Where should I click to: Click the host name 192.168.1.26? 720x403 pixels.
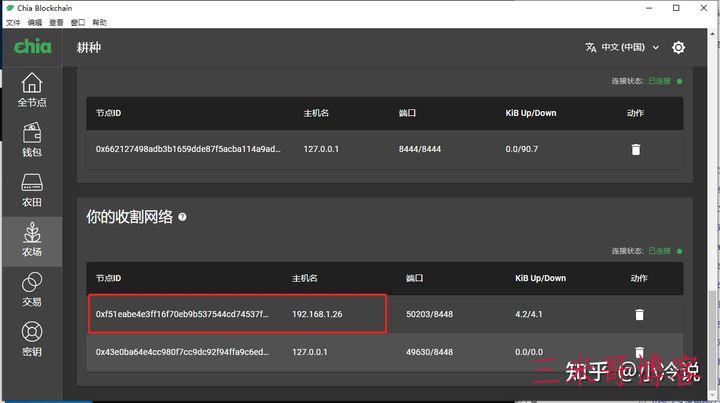(317, 314)
